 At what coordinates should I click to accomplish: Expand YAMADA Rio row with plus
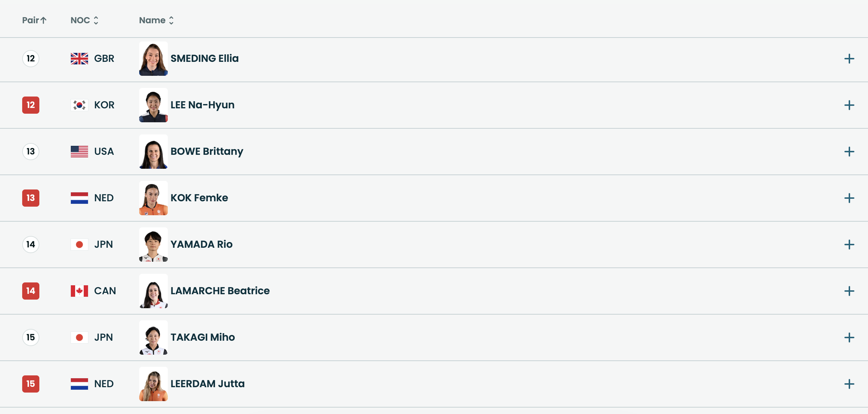tap(849, 245)
